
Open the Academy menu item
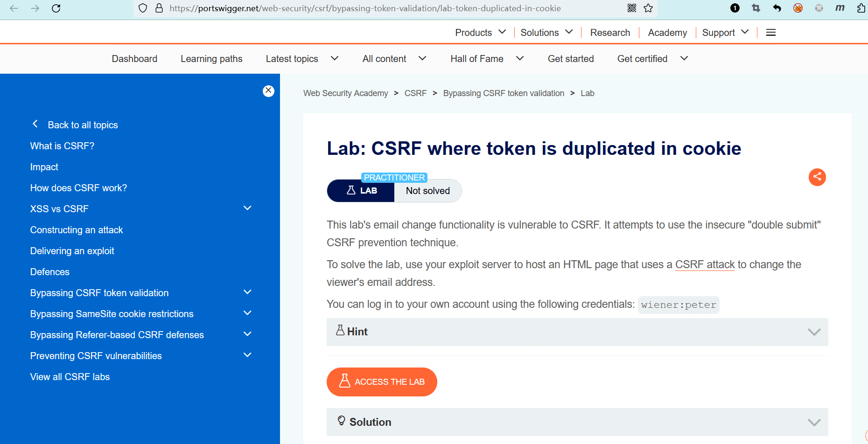tap(667, 32)
